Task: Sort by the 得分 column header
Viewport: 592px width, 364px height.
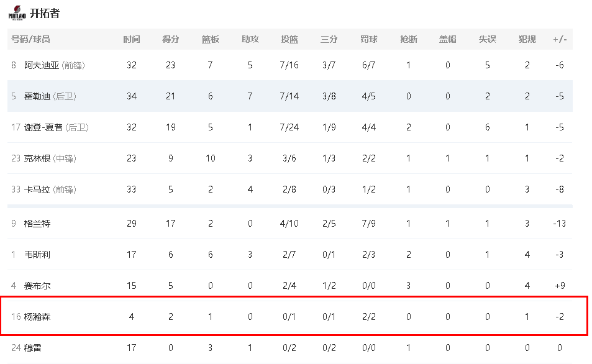Action: tap(171, 39)
